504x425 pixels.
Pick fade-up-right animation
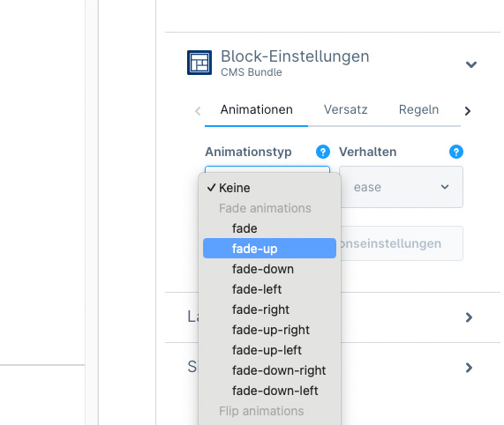coord(270,330)
